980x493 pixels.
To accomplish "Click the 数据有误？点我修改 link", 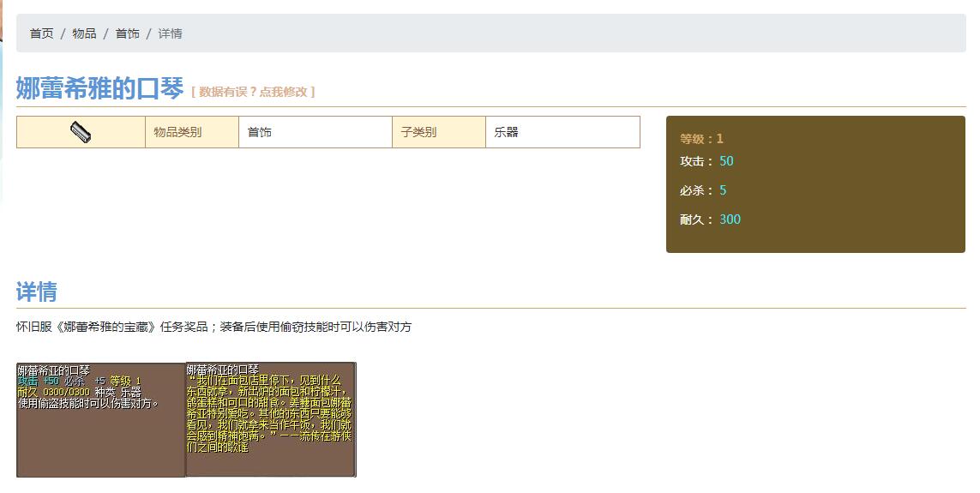I will (x=253, y=92).
